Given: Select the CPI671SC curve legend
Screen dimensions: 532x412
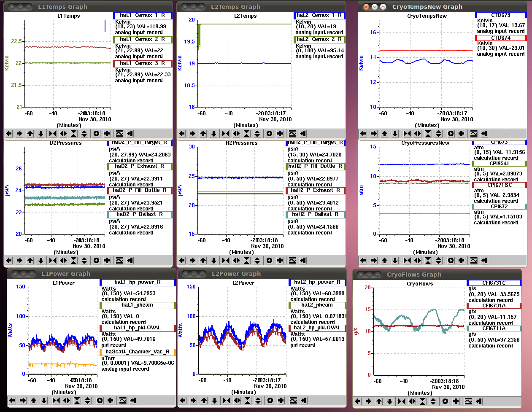Looking at the screenshot, I should click(500, 185).
